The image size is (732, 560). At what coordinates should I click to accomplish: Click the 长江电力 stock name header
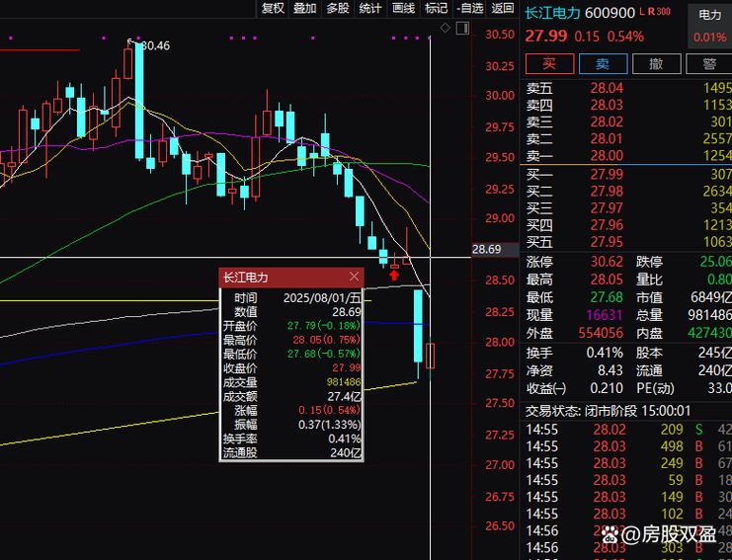coord(553,13)
